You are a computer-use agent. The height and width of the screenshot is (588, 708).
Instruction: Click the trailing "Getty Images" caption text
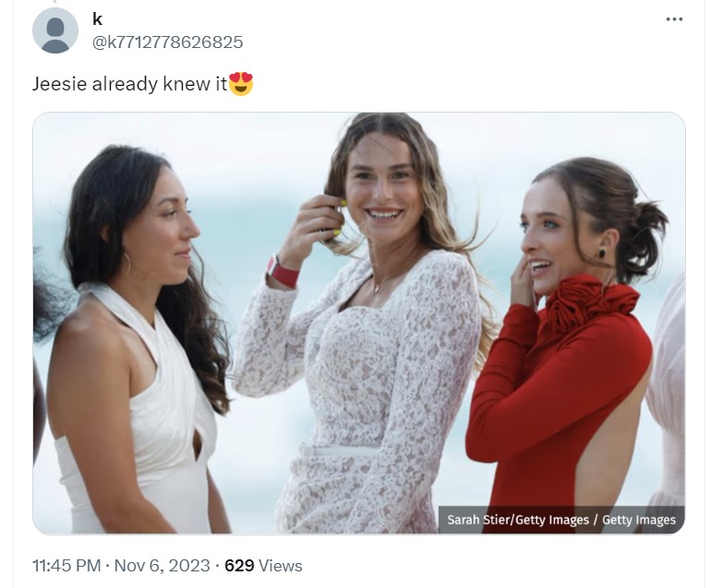coord(639,520)
